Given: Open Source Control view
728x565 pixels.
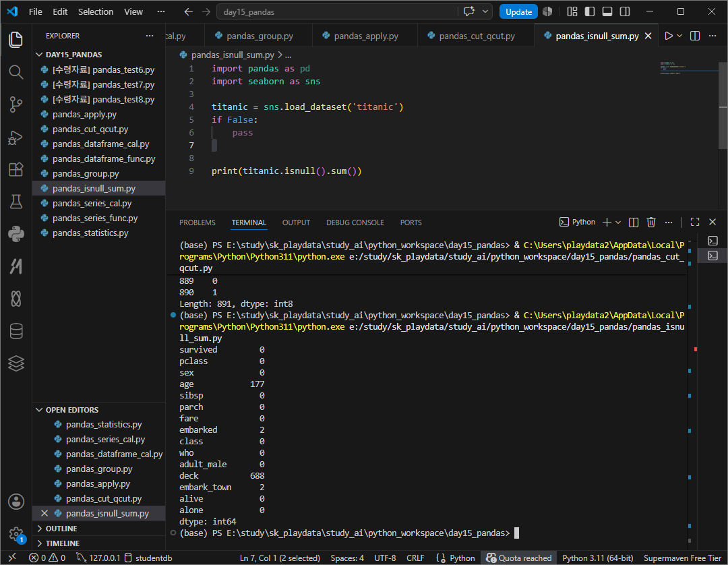Looking at the screenshot, I should 16,105.
